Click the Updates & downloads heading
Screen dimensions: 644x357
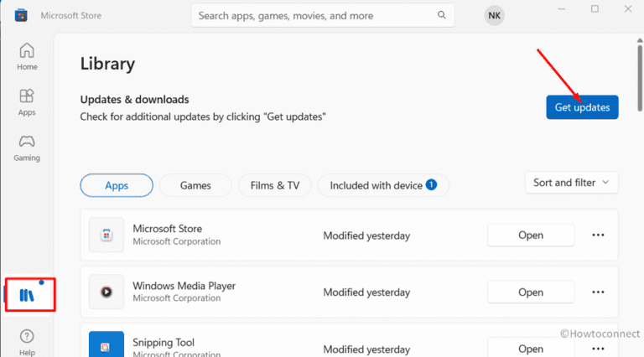point(135,99)
